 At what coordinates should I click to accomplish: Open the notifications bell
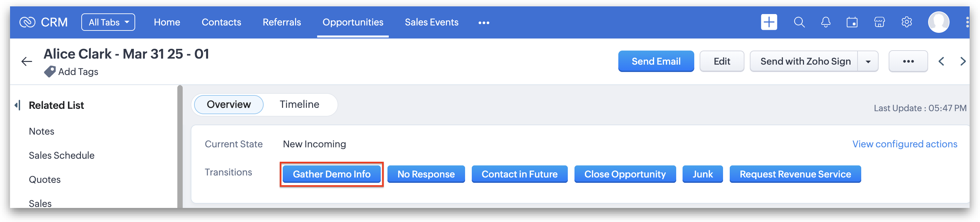825,22
